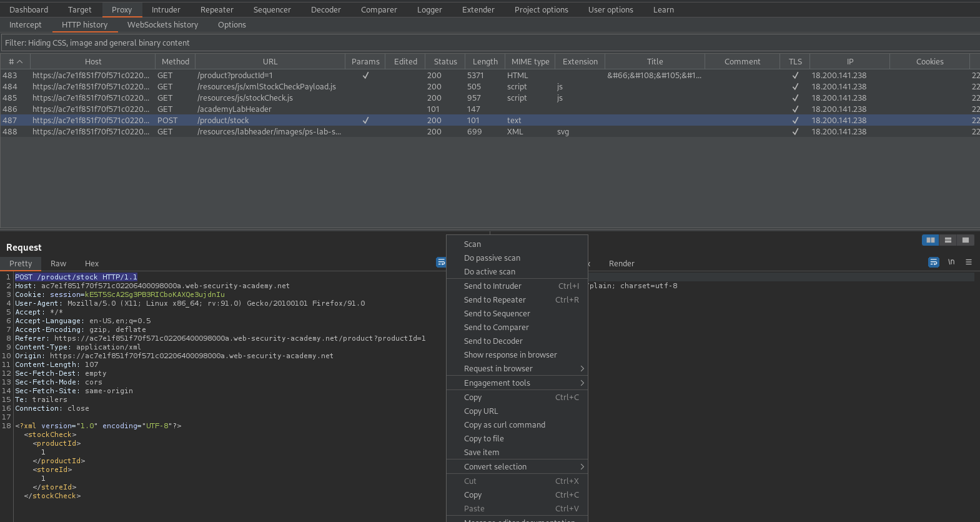Image resolution: width=980 pixels, height=522 pixels.
Task: Open the Logger tab
Action: pos(430,9)
